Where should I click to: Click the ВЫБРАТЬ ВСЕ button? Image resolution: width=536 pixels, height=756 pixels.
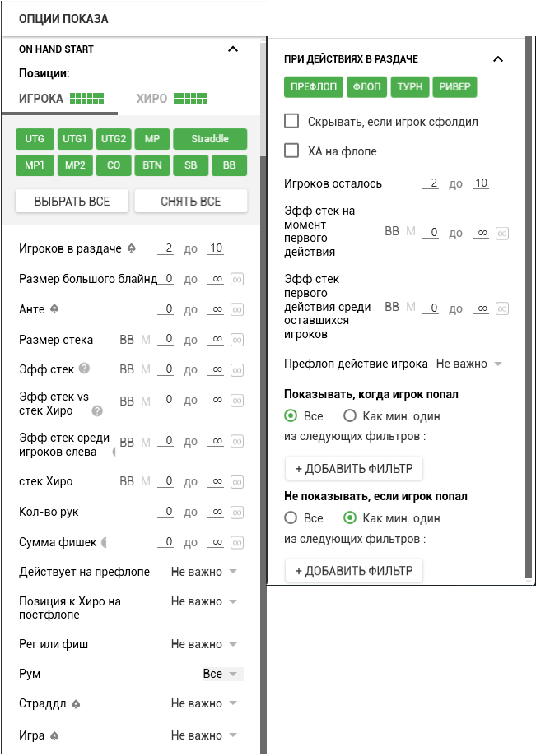tap(72, 202)
